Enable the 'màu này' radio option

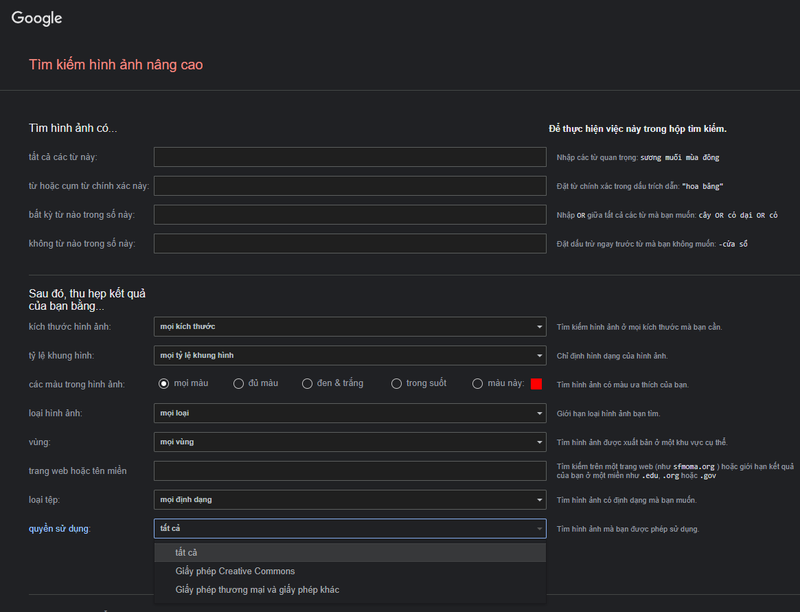pyautogui.click(x=478, y=384)
